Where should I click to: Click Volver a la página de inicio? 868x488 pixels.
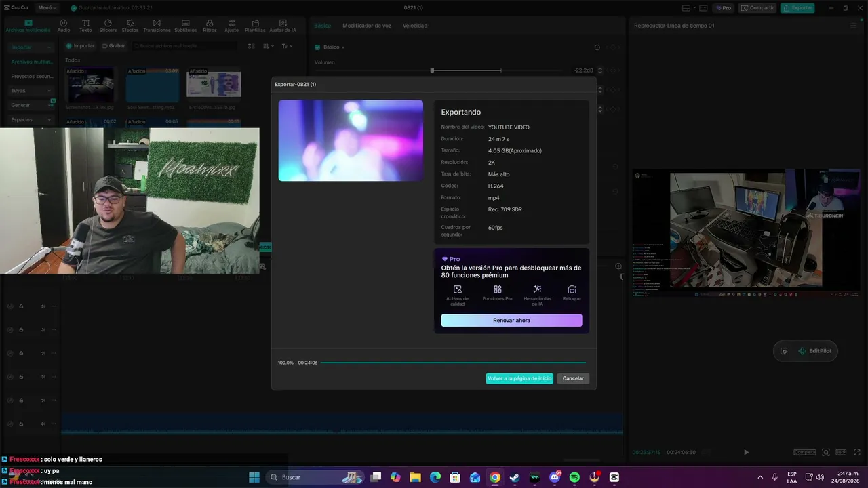click(519, 378)
